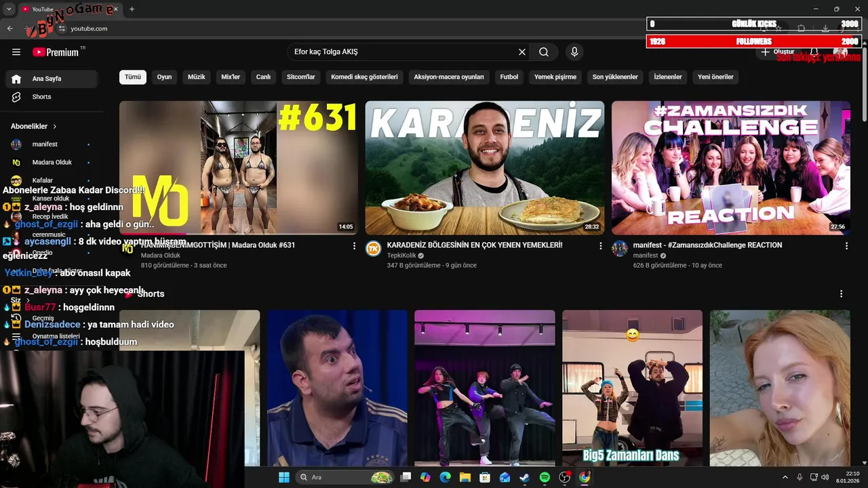
Task: Select the Futbol filter chip
Action: click(x=509, y=77)
